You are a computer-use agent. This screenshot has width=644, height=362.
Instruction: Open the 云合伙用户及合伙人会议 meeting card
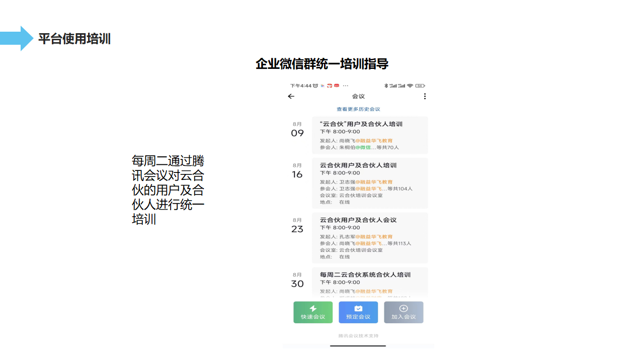click(x=370, y=238)
